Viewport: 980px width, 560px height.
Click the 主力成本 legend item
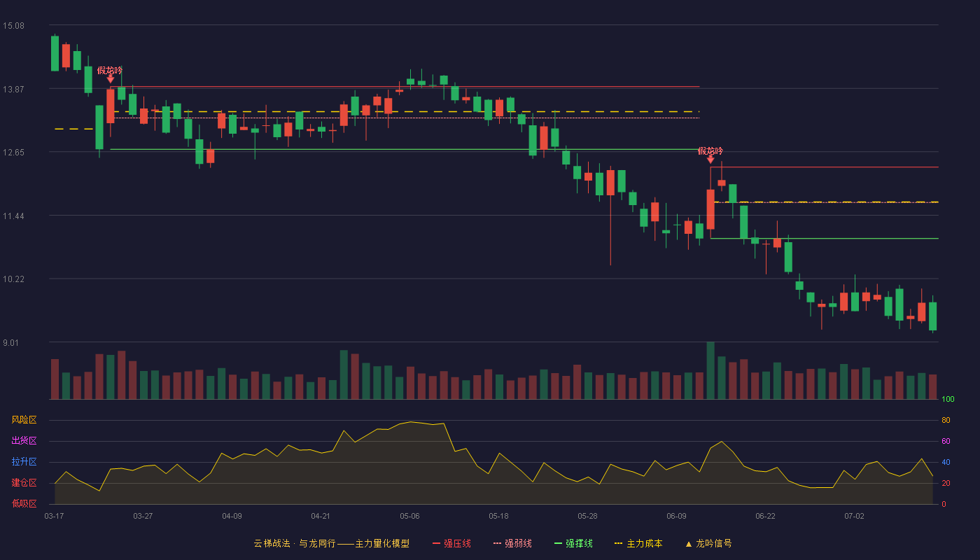pyautogui.click(x=638, y=543)
